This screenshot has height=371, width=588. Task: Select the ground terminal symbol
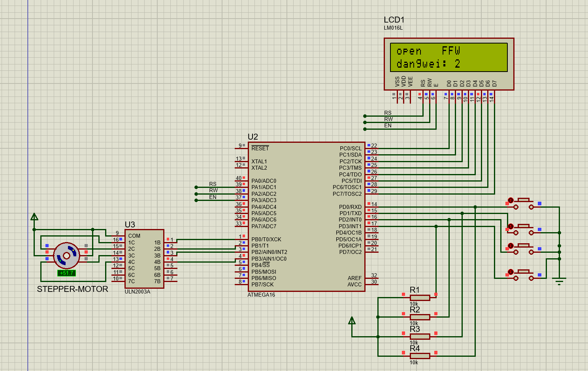pyautogui.click(x=559, y=281)
